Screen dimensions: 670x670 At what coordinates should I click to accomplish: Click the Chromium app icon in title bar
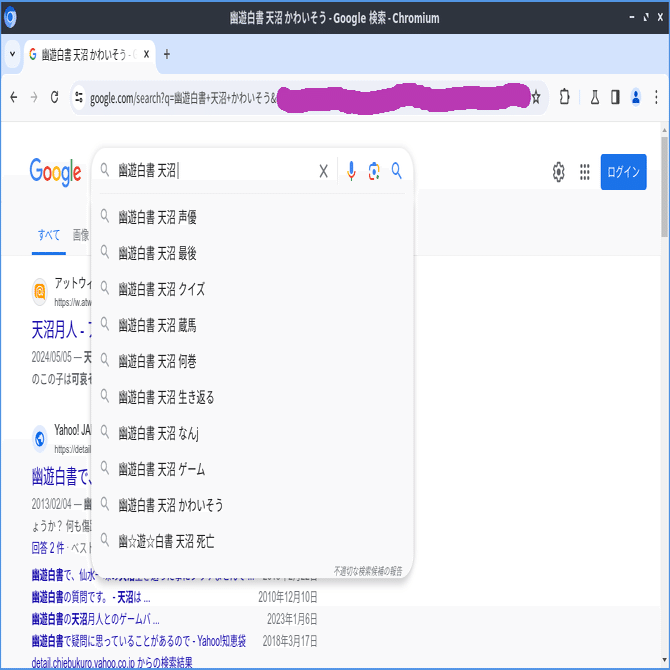(10, 18)
